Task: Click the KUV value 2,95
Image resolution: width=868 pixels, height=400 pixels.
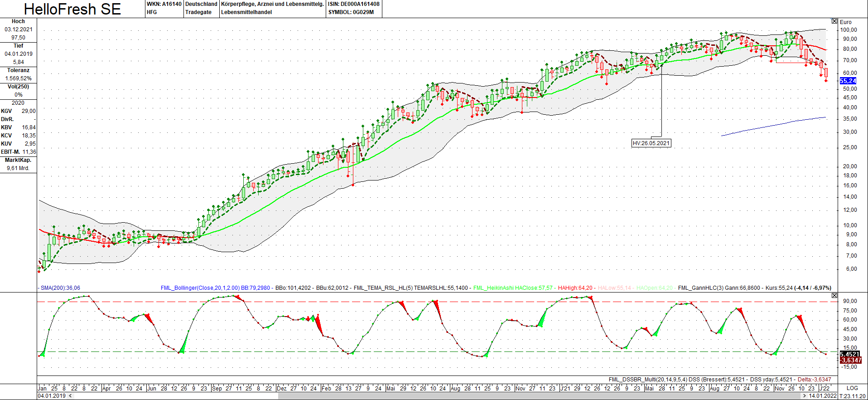Action: 30,144
